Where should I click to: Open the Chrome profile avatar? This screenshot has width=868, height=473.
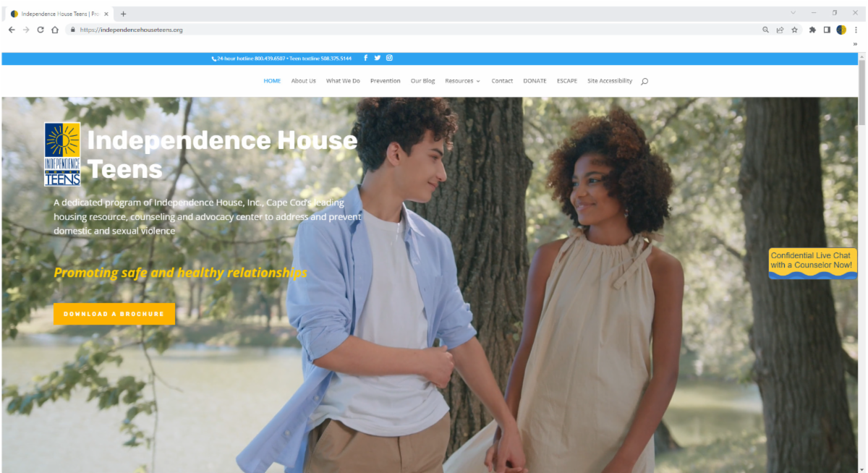[841, 30]
